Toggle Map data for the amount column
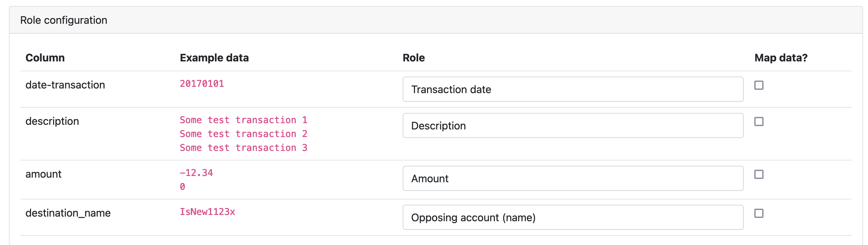 click(759, 174)
